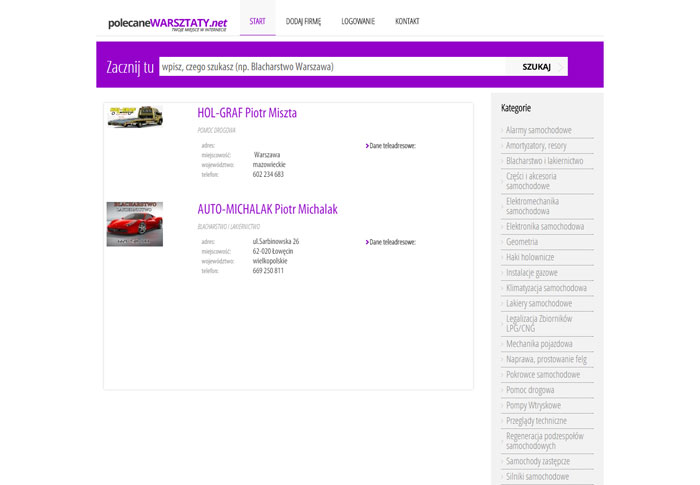This screenshot has width=700, height=485.
Task: Open Geometria category
Action: pyautogui.click(x=522, y=242)
